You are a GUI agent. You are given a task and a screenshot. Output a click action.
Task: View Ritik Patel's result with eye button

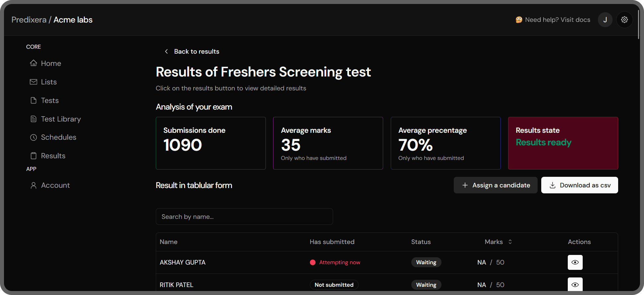pyautogui.click(x=575, y=284)
